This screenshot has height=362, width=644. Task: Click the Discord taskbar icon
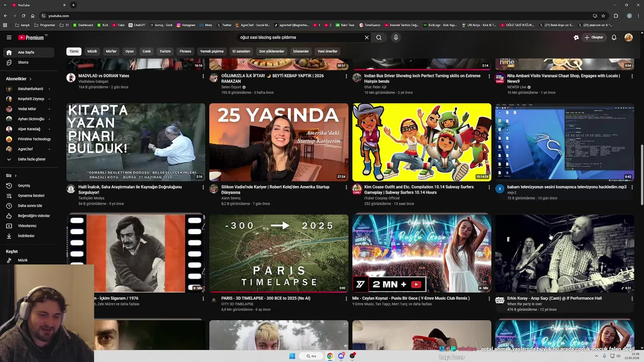click(342, 356)
